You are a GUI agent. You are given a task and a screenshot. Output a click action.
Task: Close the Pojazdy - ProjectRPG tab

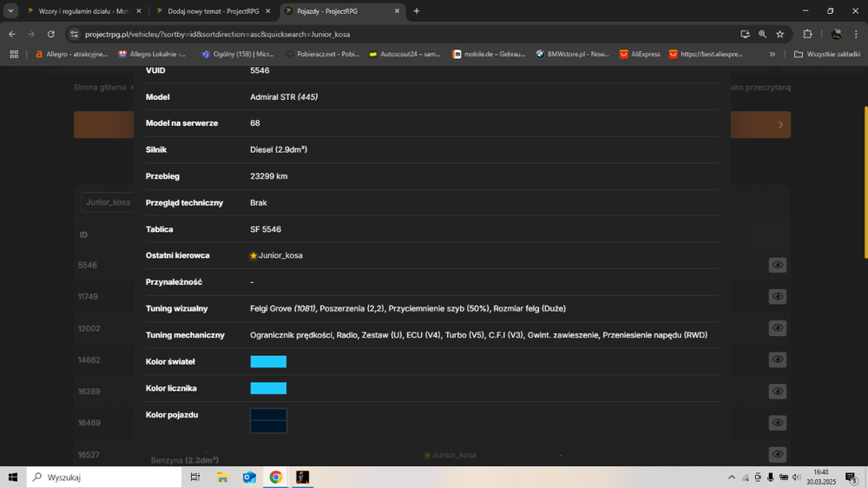click(x=397, y=11)
